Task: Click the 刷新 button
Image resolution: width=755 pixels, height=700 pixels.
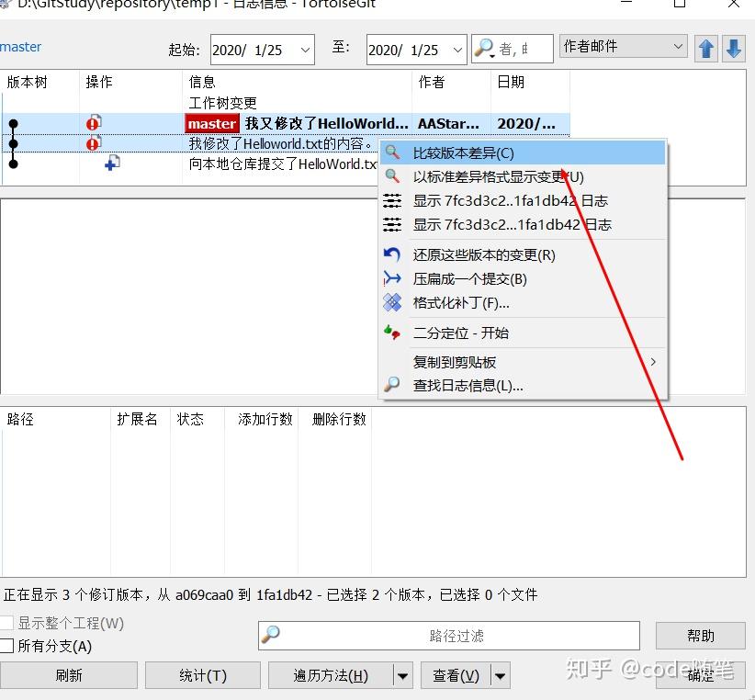Action: coord(68,675)
